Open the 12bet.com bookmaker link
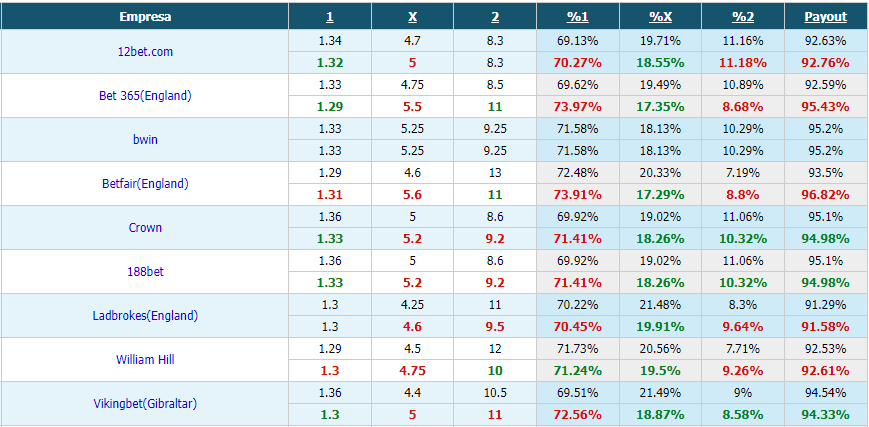The height and width of the screenshot is (427, 869). pos(145,52)
